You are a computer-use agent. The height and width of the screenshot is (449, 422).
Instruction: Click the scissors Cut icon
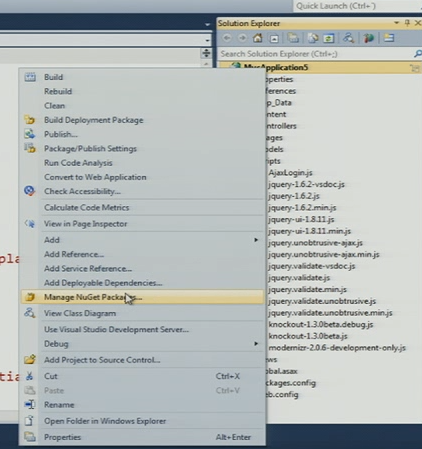pyautogui.click(x=30, y=376)
